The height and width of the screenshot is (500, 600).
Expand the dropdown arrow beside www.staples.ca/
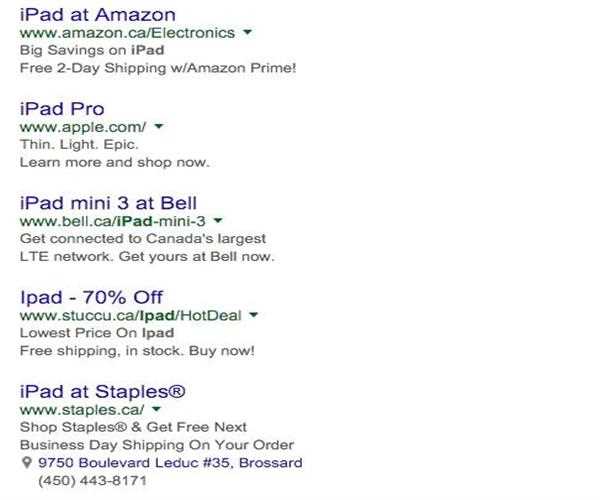pos(158,409)
